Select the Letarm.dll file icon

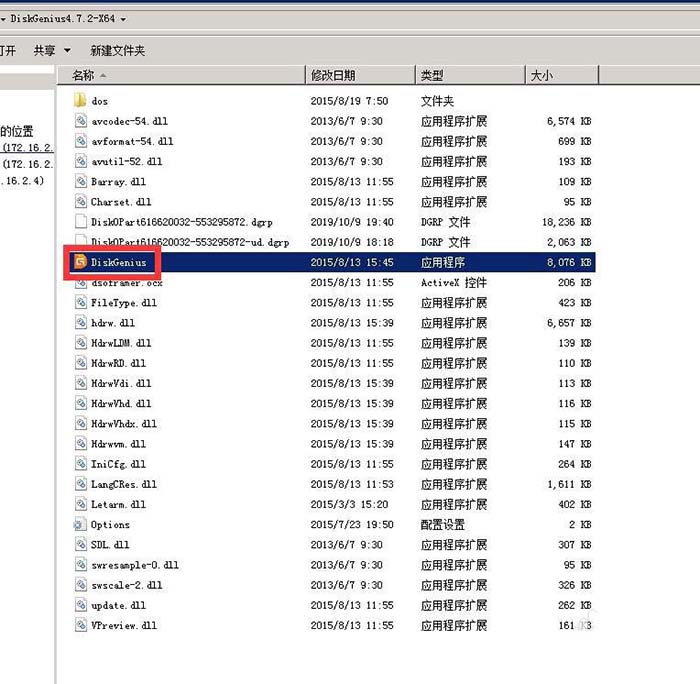click(80, 504)
